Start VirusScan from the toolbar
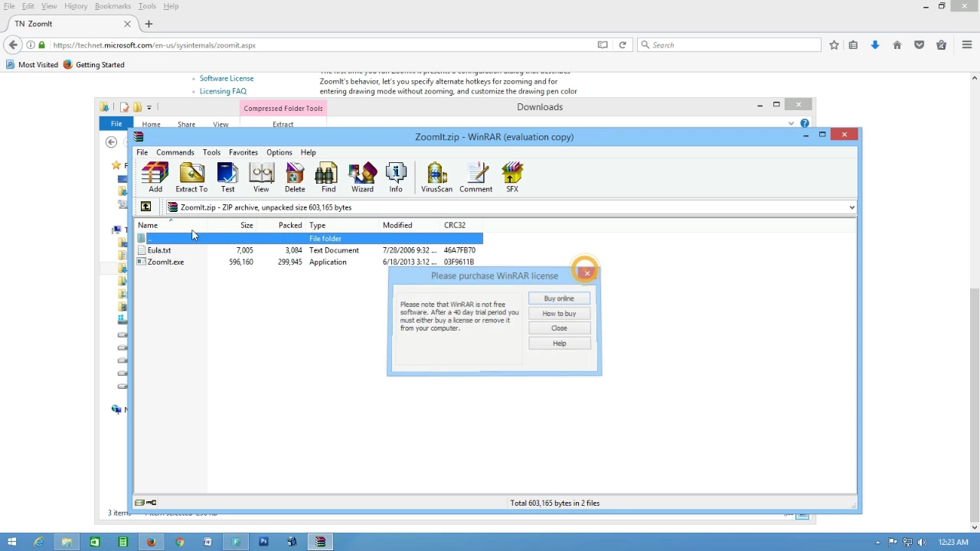Image resolution: width=980 pixels, height=551 pixels. (x=436, y=178)
